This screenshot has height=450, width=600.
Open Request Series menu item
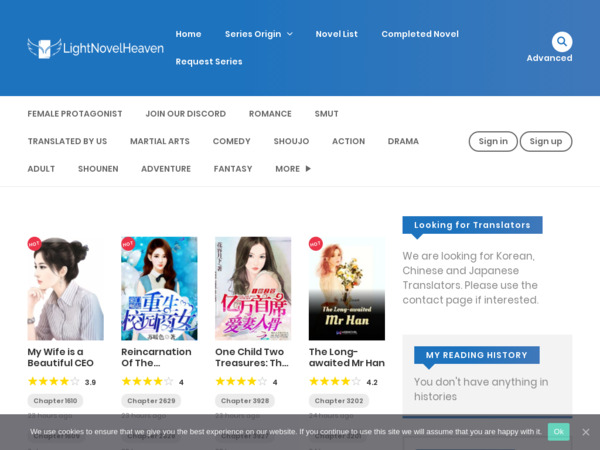(209, 62)
